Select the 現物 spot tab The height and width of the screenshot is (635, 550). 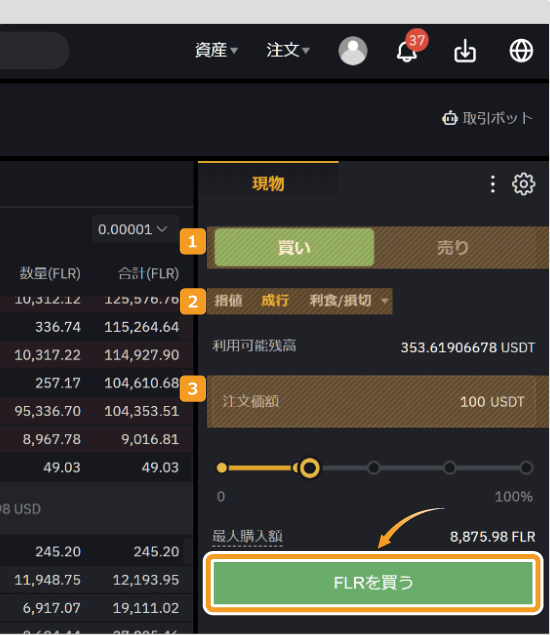268,184
